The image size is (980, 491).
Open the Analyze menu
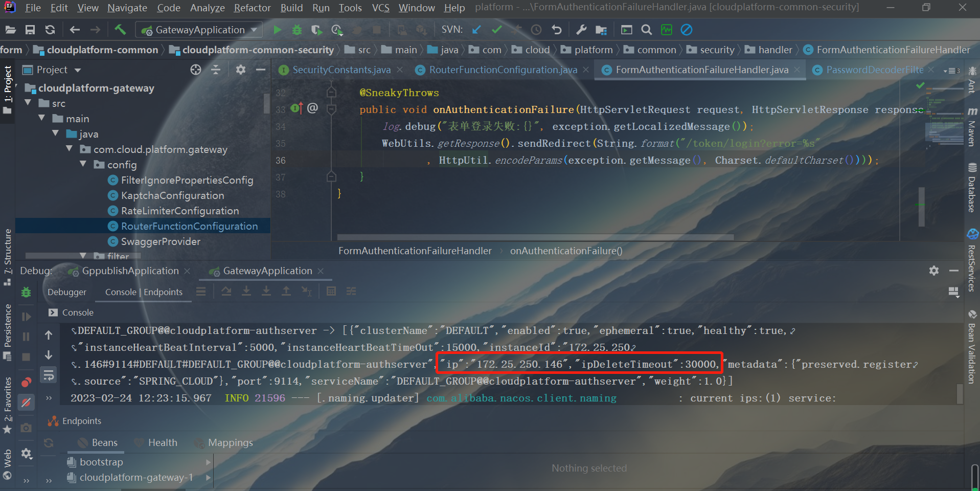click(x=207, y=8)
